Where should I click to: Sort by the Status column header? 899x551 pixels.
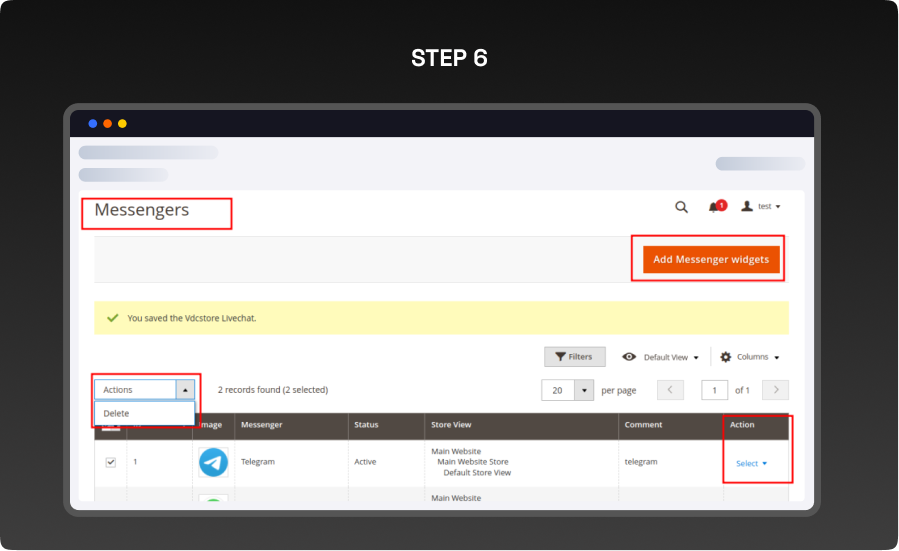click(x=366, y=425)
